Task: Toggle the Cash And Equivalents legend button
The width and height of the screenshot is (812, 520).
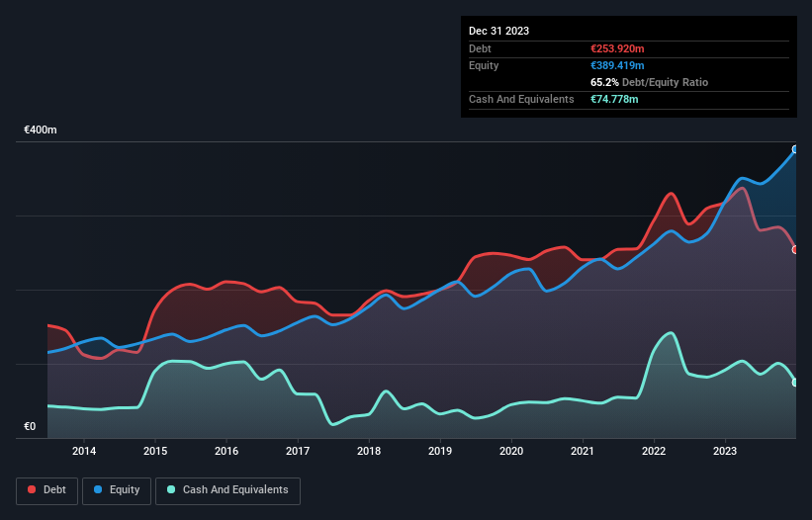Action: coord(227,490)
